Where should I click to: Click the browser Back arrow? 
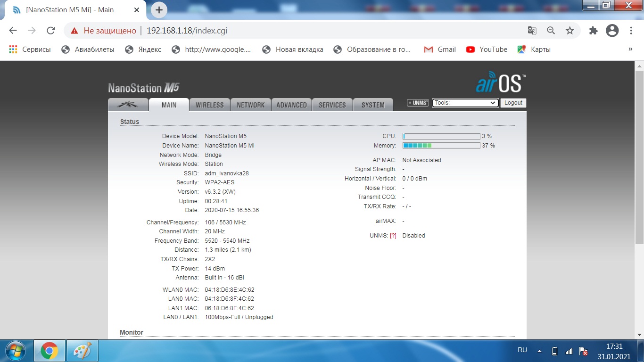coord(13,31)
